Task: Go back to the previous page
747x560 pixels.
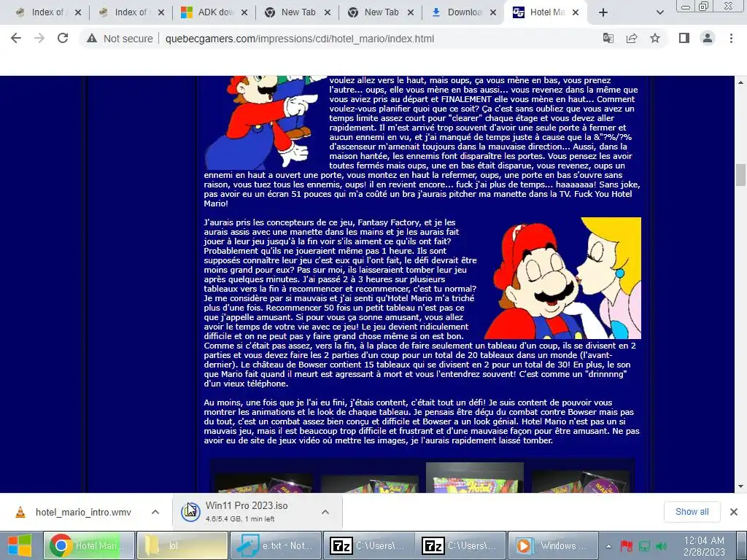Action: 16,38
